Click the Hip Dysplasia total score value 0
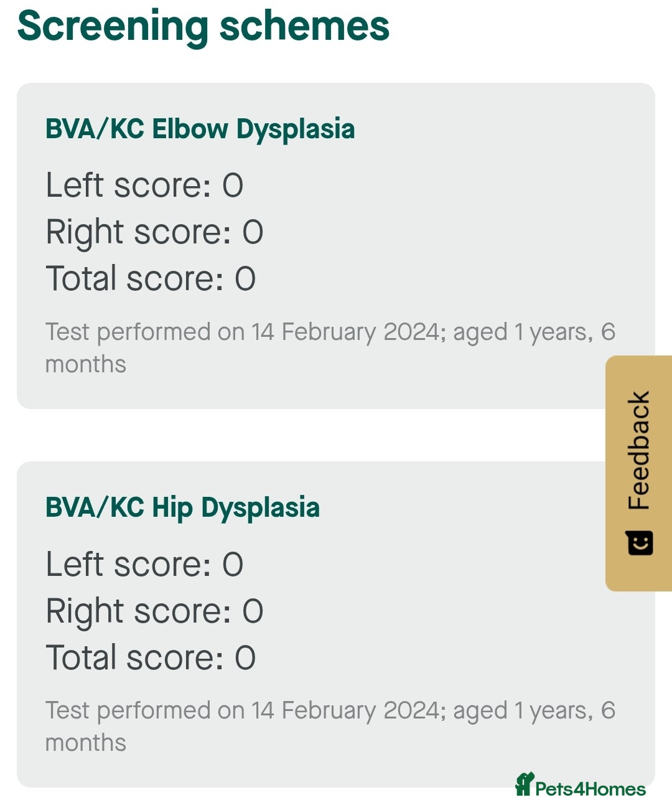The height and width of the screenshot is (810, 672). 245,658
